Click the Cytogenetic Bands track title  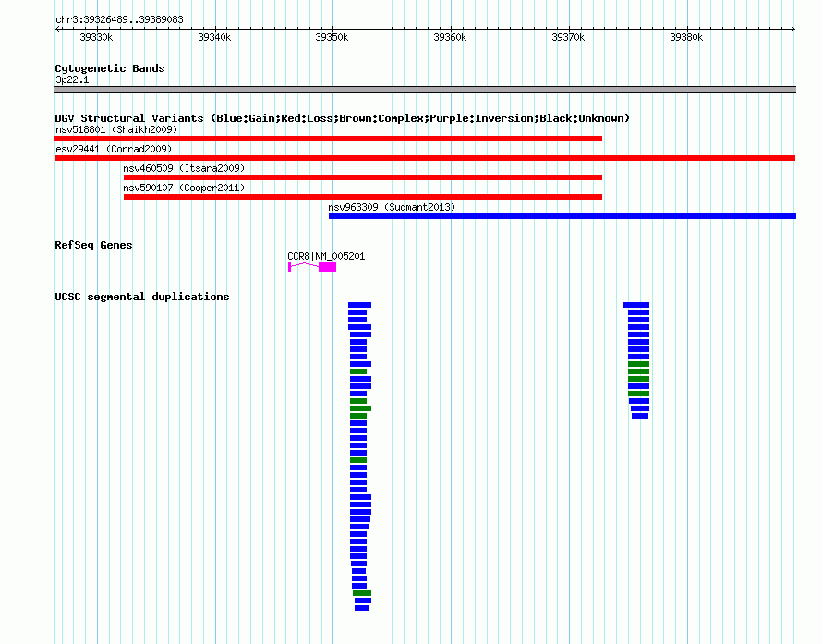tap(110, 68)
